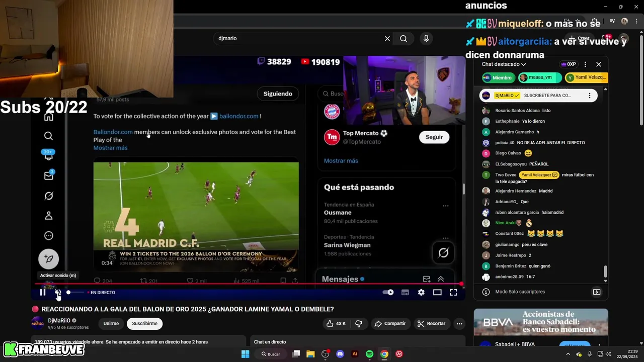Open the Super Chat dollar icon
This screenshot has width=644, height=362.
pos(597,292)
